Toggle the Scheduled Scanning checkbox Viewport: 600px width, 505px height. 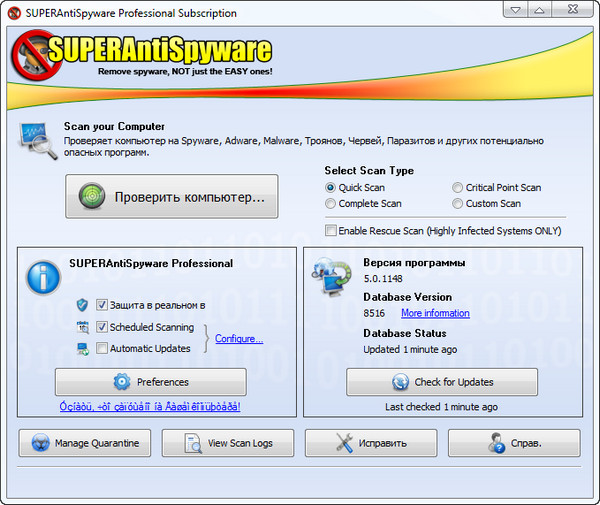(x=102, y=327)
